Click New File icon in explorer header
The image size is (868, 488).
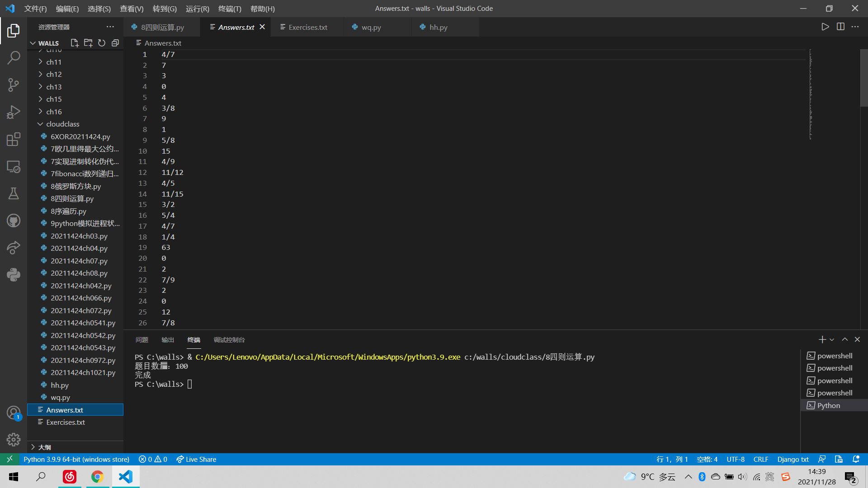pos(75,43)
